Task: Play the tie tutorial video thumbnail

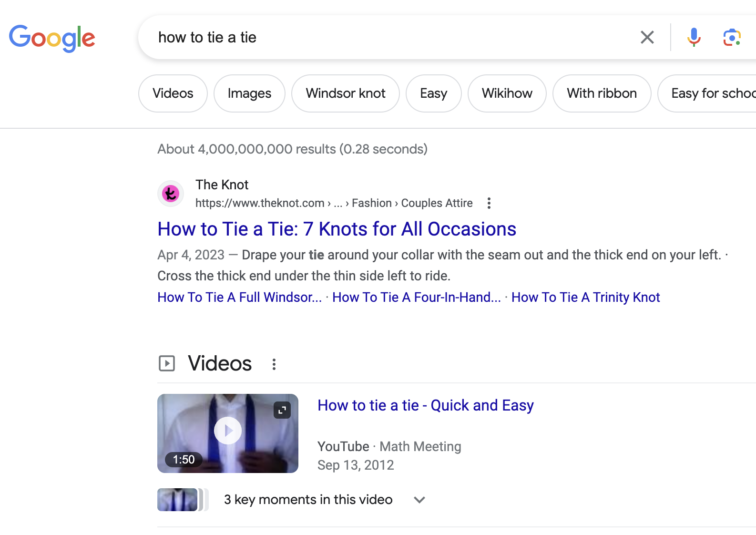Action: (x=227, y=431)
